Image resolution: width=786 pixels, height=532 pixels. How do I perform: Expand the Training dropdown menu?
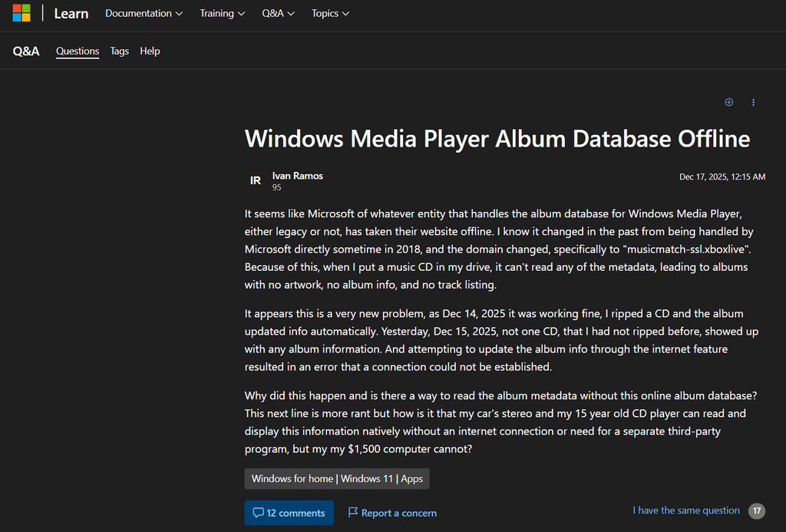(x=222, y=13)
